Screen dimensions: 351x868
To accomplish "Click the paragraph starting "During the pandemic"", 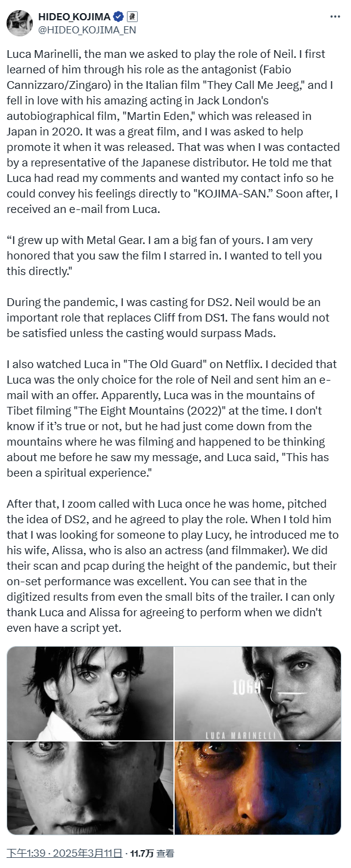I will pos(168,317).
